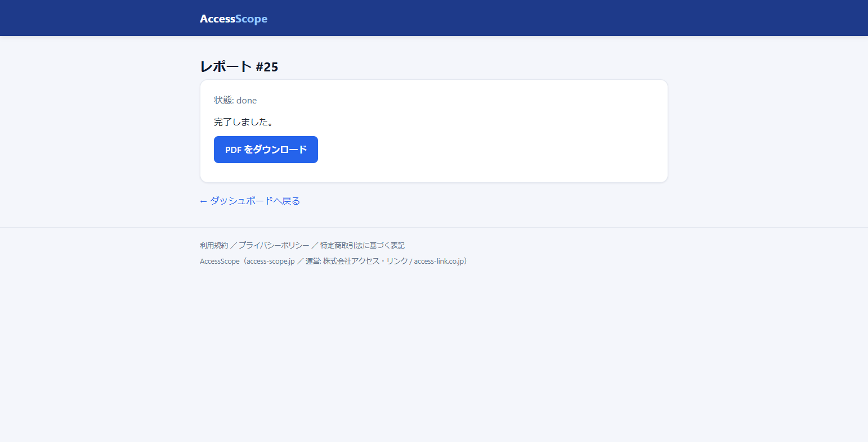Click the 完了しました。 message text

[x=244, y=121]
